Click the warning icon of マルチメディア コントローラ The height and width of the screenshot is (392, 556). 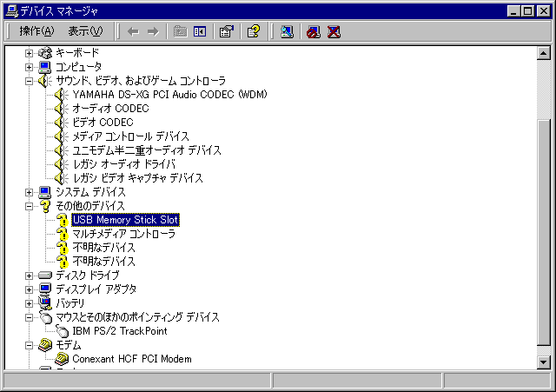point(63,234)
